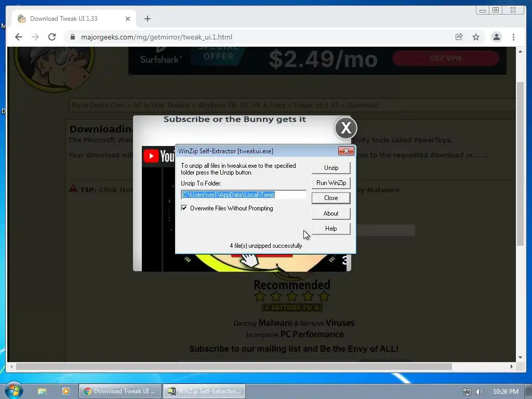This screenshot has height=399, width=532.
Task: Switch to WinZip Self-Extractor taskbar button
Action: coord(204,391)
